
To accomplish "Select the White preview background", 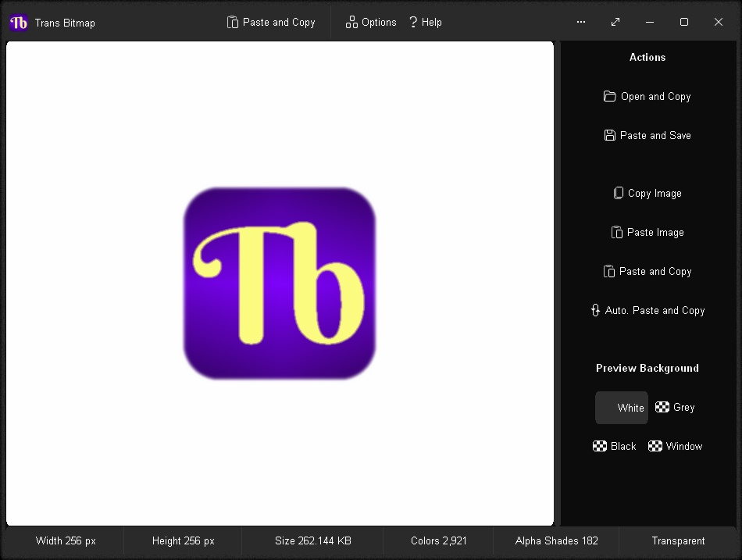I will [x=622, y=408].
